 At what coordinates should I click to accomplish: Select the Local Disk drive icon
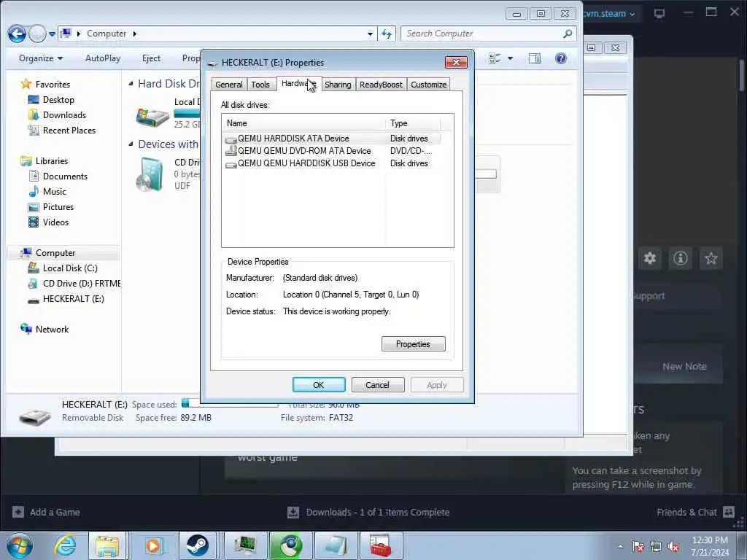pyautogui.click(x=152, y=116)
